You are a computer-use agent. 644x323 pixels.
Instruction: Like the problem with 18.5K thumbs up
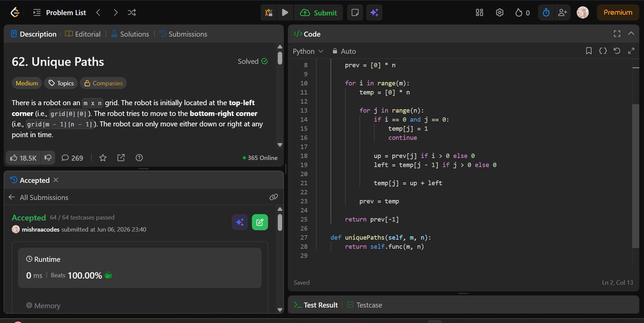(23, 158)
